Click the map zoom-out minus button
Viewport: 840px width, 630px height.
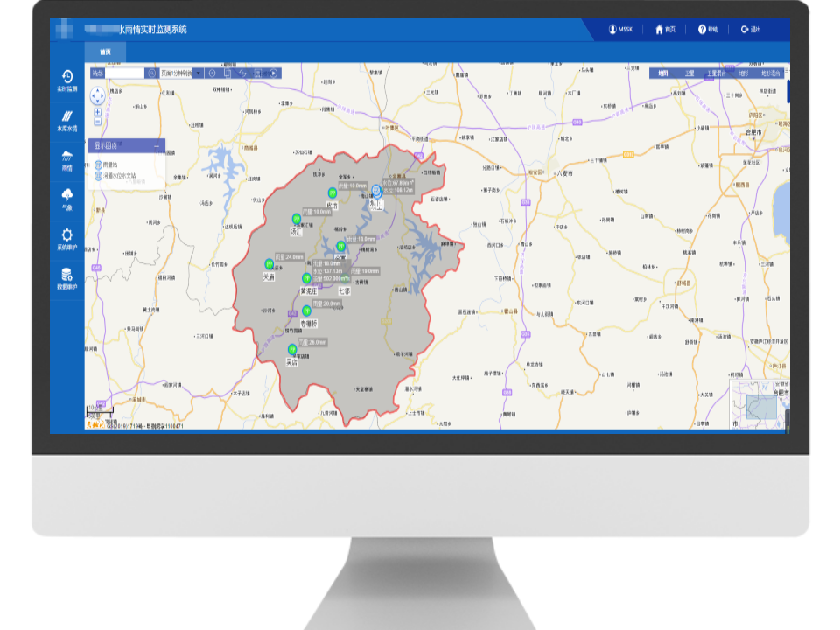tap(97, 122)
